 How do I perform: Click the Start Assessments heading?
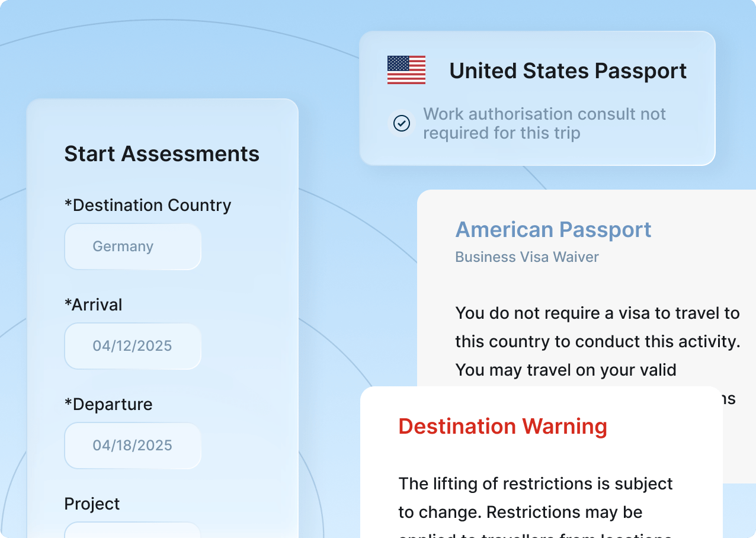pos(162,154)
